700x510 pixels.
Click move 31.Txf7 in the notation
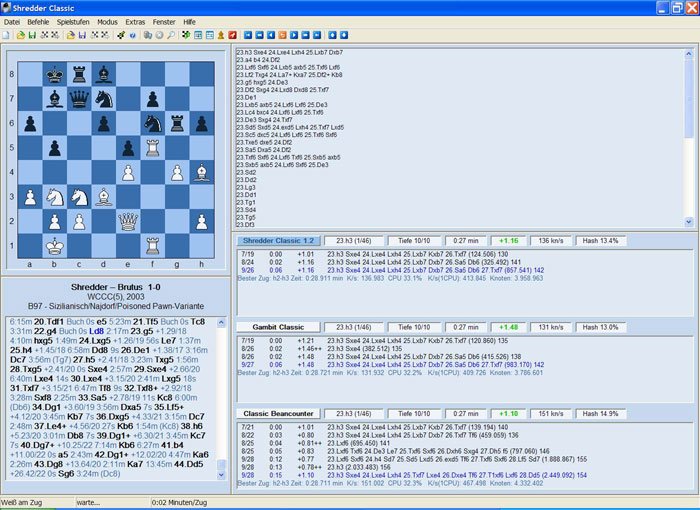24,388
